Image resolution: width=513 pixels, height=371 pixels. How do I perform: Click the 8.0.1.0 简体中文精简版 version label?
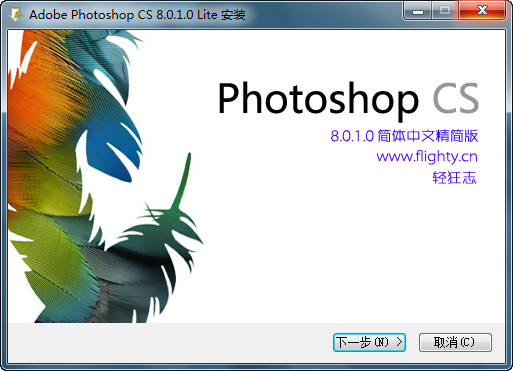click(404, 136)
